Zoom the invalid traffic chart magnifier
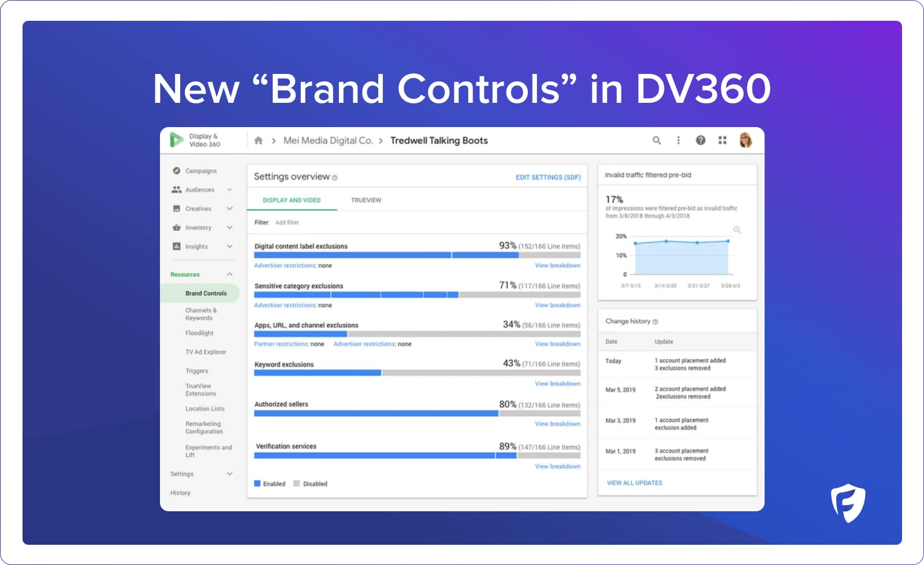The width and height of the screenshot is (924, 565). (737, 230)
